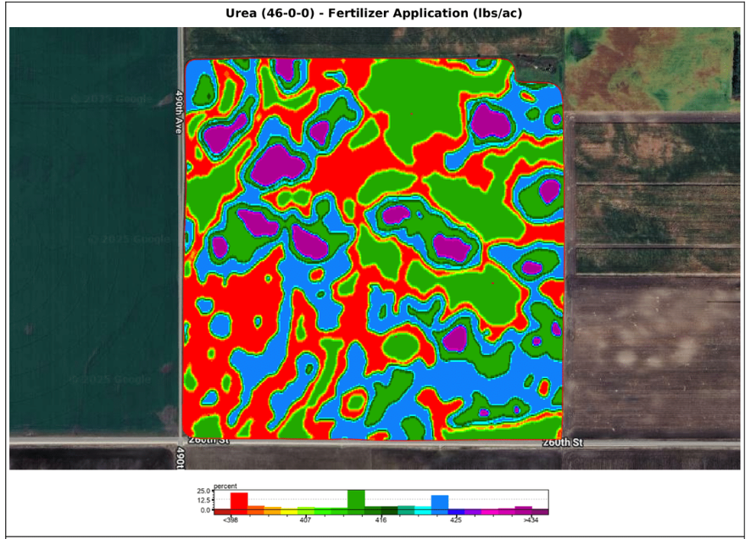Click the 25.0 histogram axis value

(204, 491)
